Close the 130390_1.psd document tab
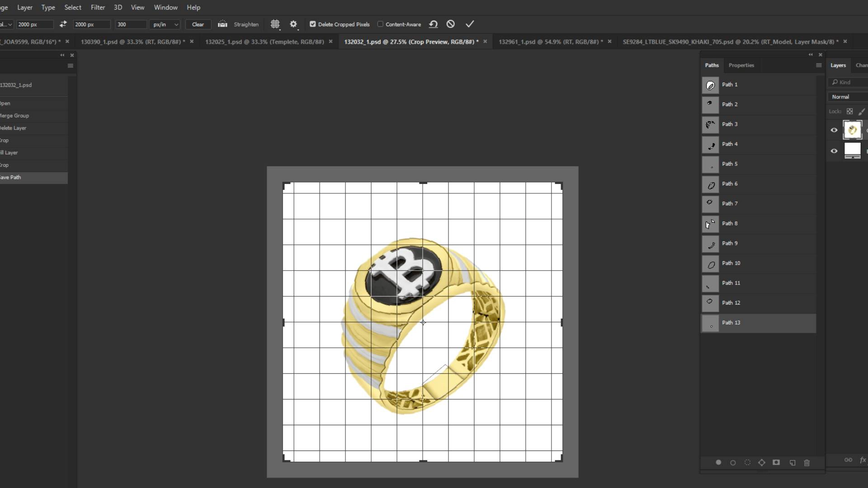This screenshot has width=868, height=488. (x=192, y=42)
